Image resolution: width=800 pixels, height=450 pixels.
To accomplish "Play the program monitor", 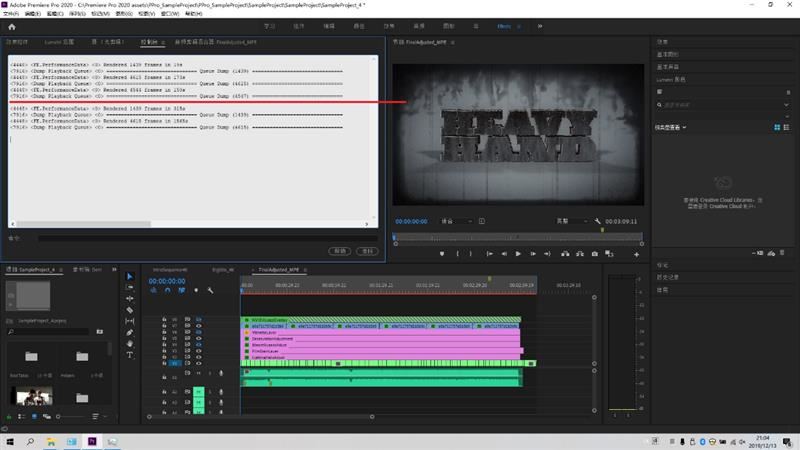I will pos(518,254).
